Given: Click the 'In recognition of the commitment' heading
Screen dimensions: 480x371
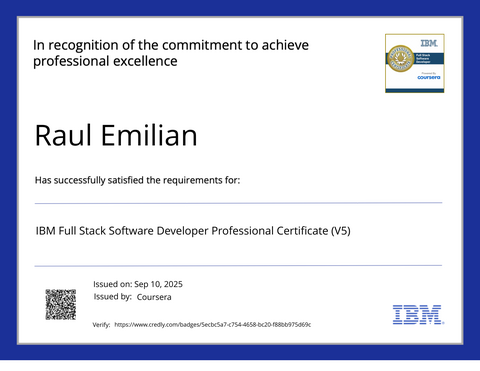Looking at the screenshot, I should (x=171, y=53).
